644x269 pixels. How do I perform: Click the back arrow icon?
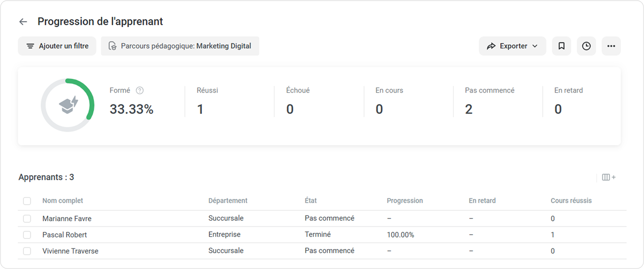coord(23,22)
